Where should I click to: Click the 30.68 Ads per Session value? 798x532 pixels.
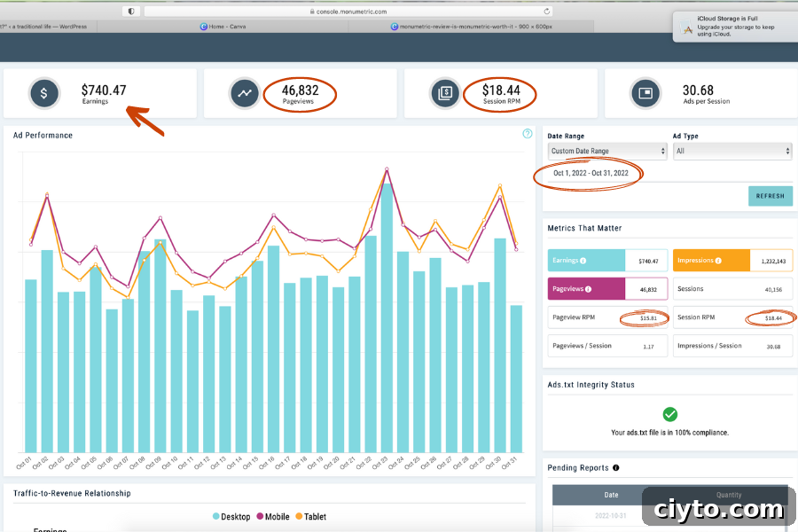[x=698, y=90]
